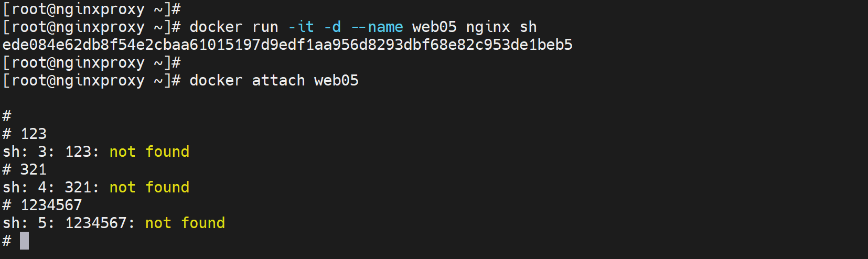Click "not found" in the sh: 3 error line

(x=149, y=152)
